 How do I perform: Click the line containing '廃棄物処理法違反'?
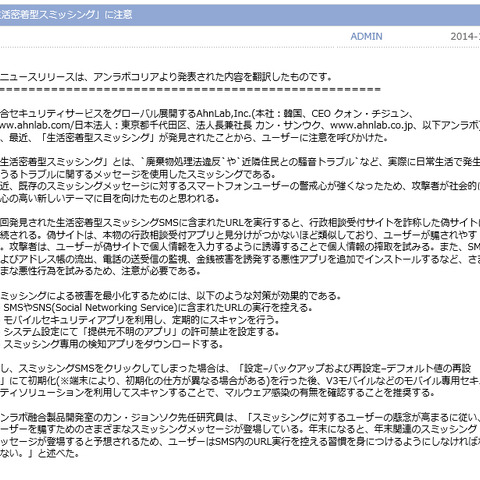(240, 162)
